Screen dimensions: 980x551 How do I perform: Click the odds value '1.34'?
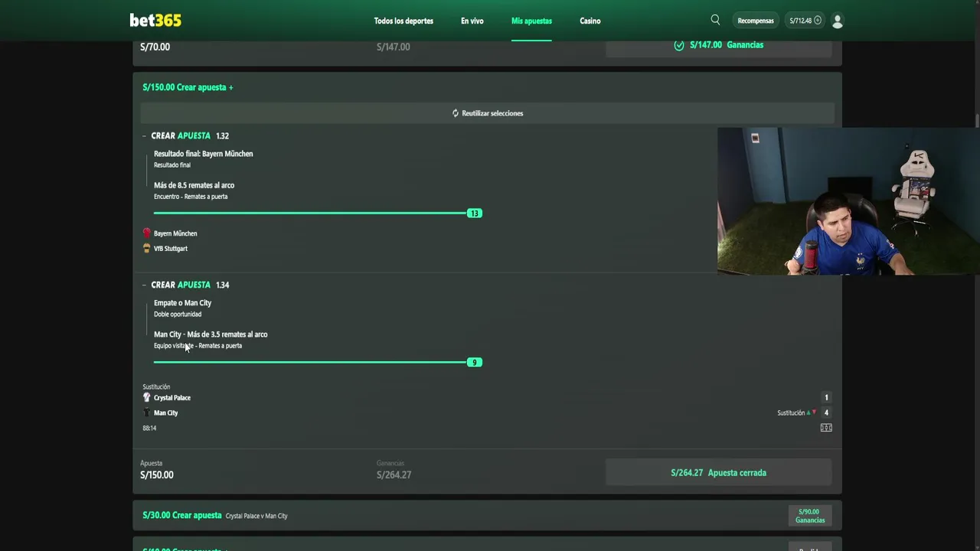tap(222, 285)
